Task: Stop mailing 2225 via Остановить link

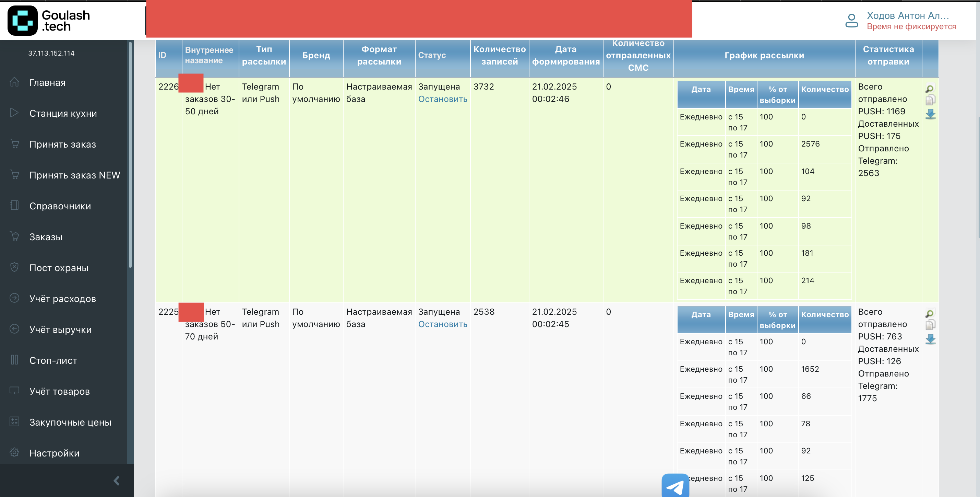Action: pyautogui.click(x=442, y=324)
